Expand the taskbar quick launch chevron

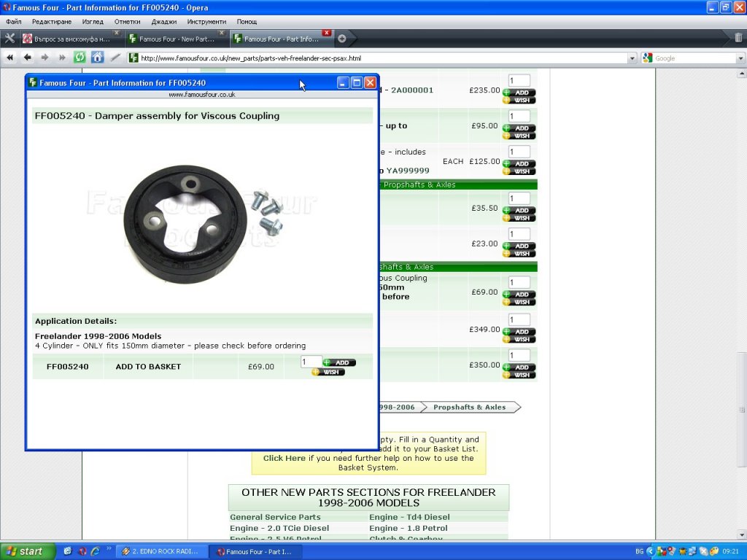coord(109,548)
